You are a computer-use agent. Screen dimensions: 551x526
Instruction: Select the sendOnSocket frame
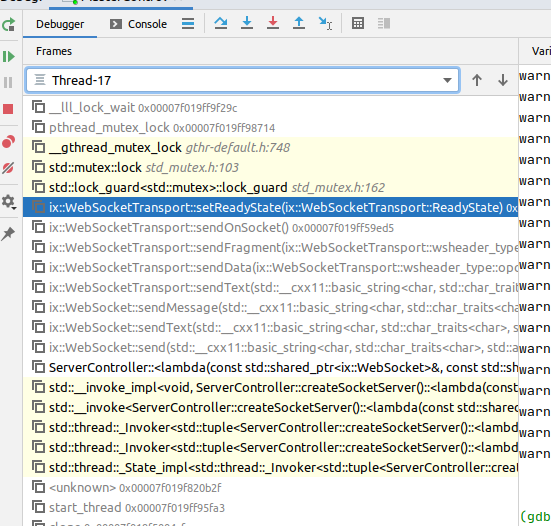tap(271, 228)
